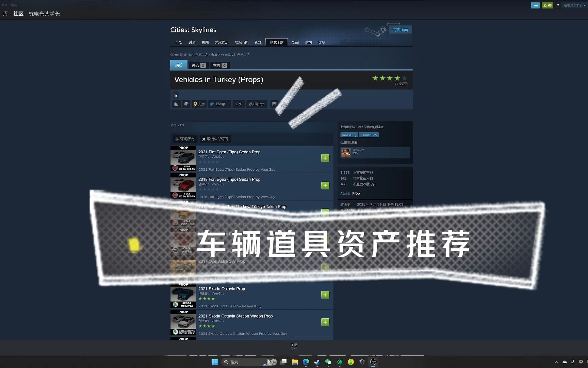Screen dimensions: 588x368
Task: Switch to the 讨论 0 tab
Action: tap(198, 65)
